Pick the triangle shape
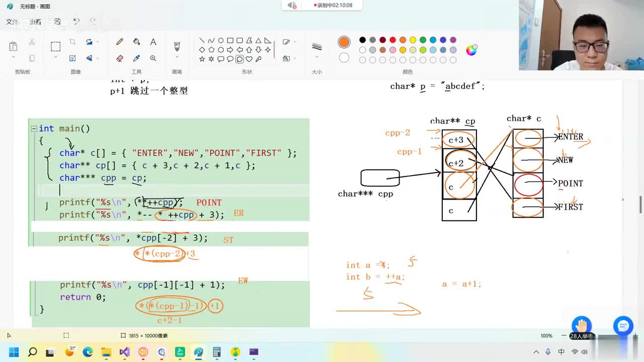The image size is (644, 362). pos(258,41)
